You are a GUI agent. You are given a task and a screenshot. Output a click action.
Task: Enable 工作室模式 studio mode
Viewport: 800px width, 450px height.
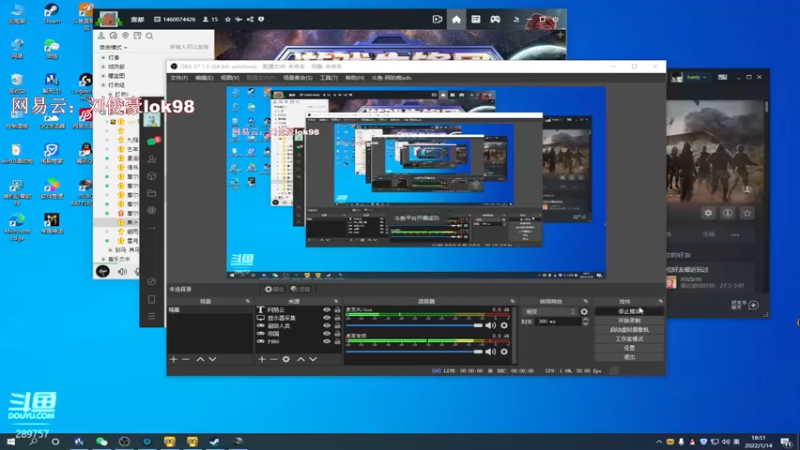click(630, 339)
